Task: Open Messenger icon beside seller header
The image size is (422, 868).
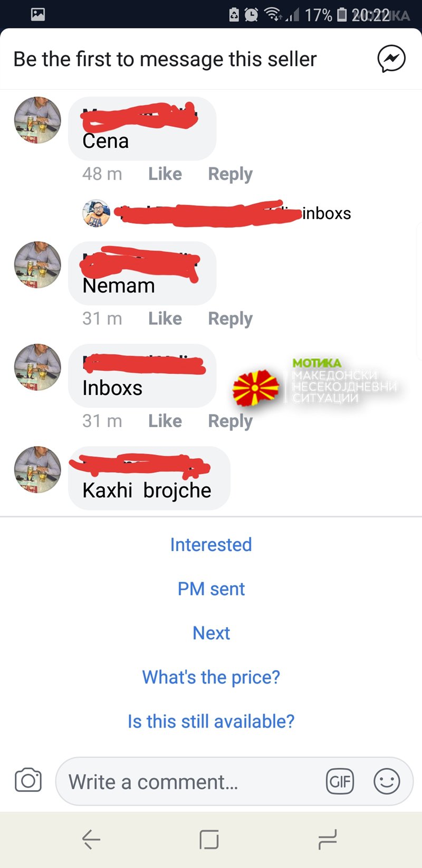Action: click(x=391, y=59)
